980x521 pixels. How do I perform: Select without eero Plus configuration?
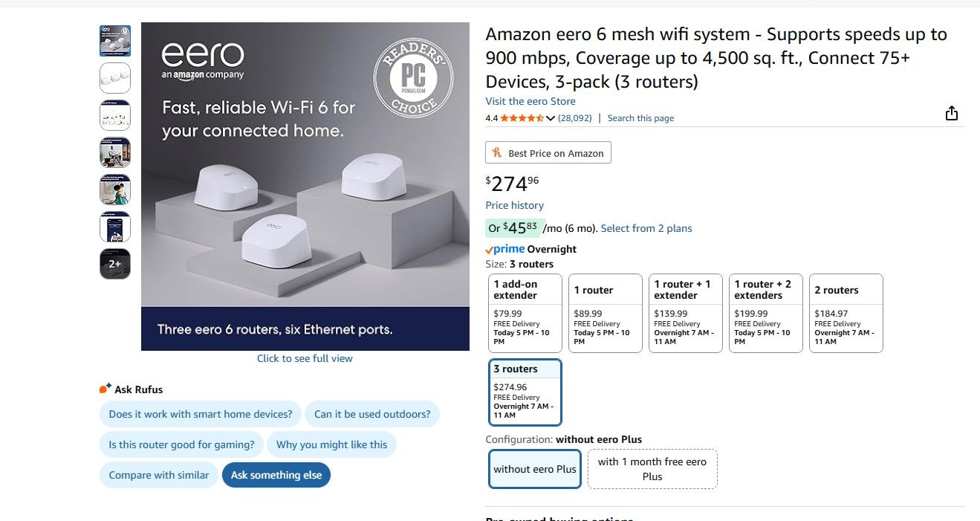(534, 469)
